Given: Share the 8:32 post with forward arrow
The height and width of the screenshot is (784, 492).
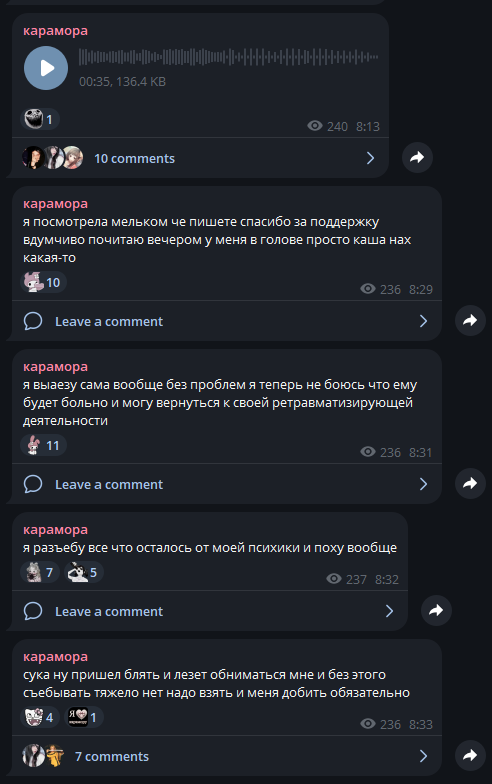Looking at the screenshot, I should click(436, 610).
